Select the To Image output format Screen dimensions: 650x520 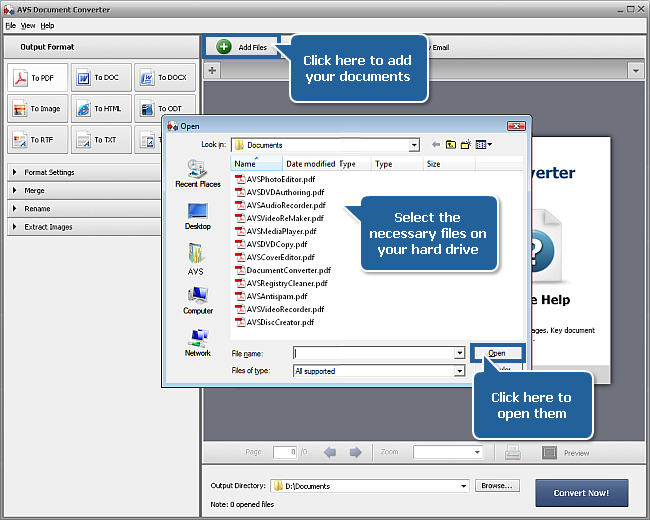tap(38, 109)
